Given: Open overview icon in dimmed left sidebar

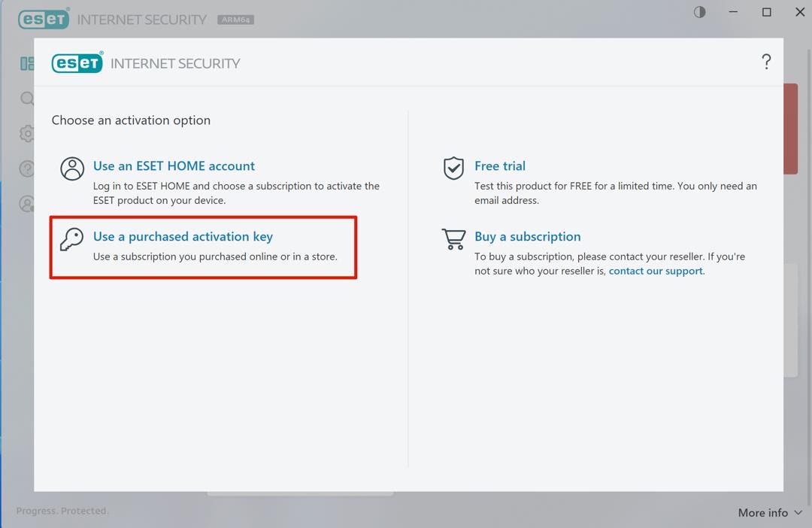Looking at the screenshot, I should coord(27,64).
